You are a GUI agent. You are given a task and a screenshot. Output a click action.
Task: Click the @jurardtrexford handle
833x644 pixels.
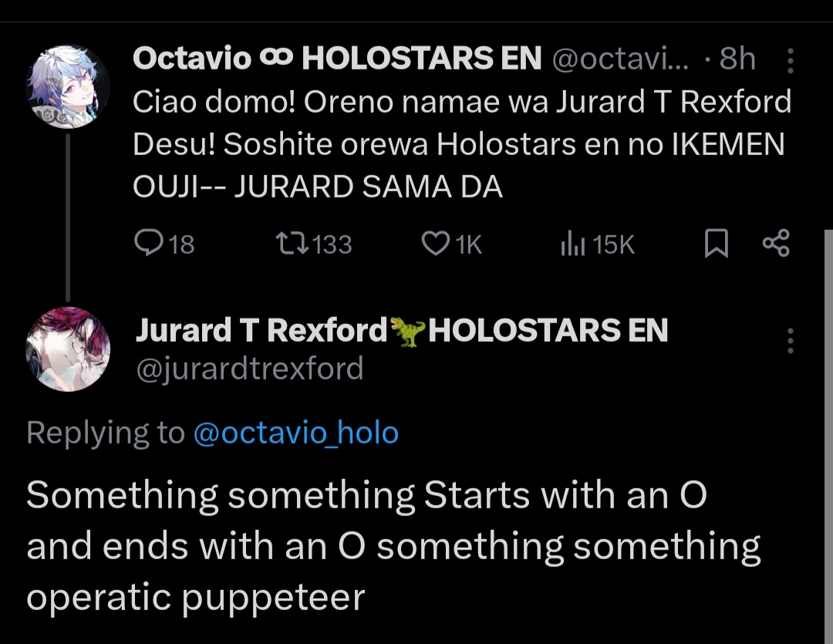point(249,369)
